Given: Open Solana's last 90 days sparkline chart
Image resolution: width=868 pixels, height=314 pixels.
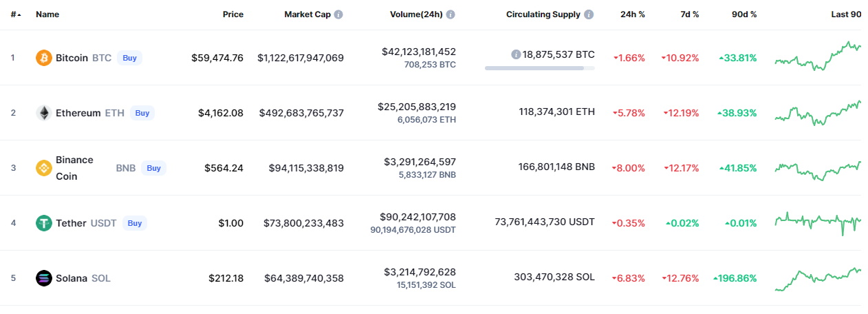Looking at the screenshot, I should tap(817, 278).
